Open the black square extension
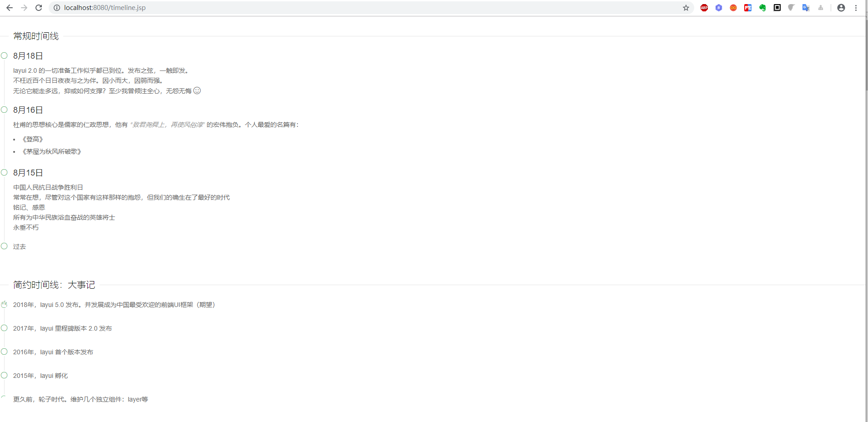The width and height of the screenshot is (868, 422). click(x=777, y=8)
